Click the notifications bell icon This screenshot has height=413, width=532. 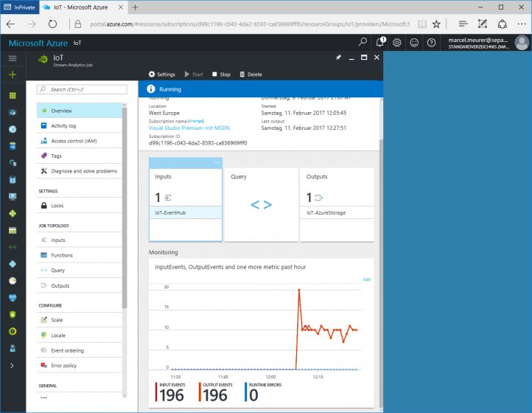[379, 43]
